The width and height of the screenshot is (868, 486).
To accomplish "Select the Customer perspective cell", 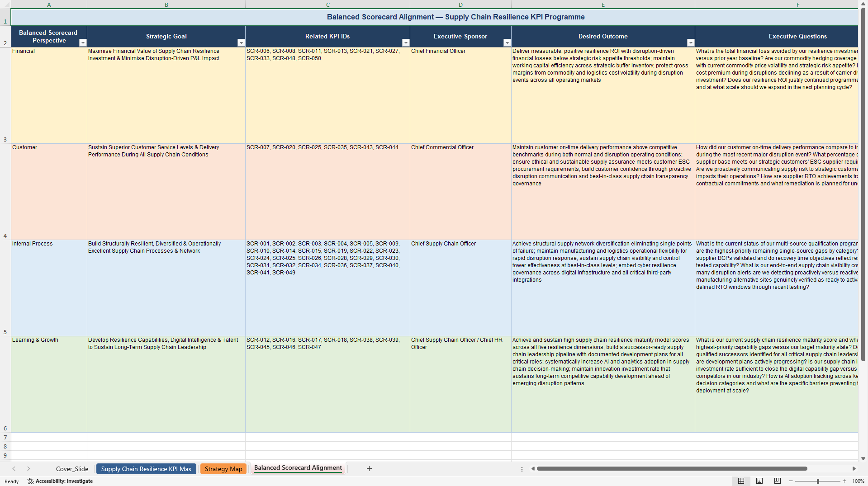I will coord(49,192).
